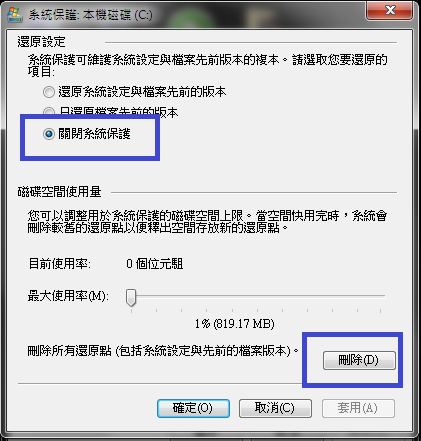421x441 pixels.
Task: Click the 最大使用率(M) label
Action: tap(68, 296)
